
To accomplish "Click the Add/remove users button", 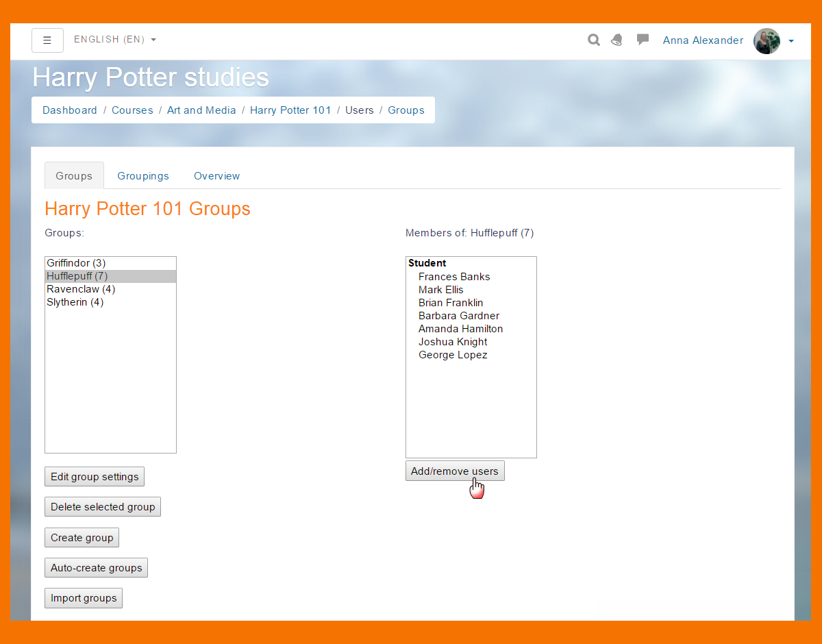I will pos(455,471).
